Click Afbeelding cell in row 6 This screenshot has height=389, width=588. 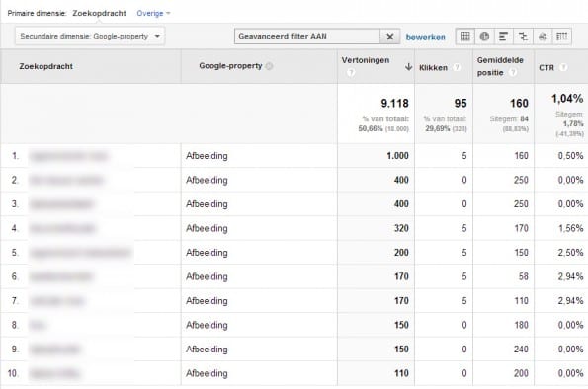click(x=207, y=277)
